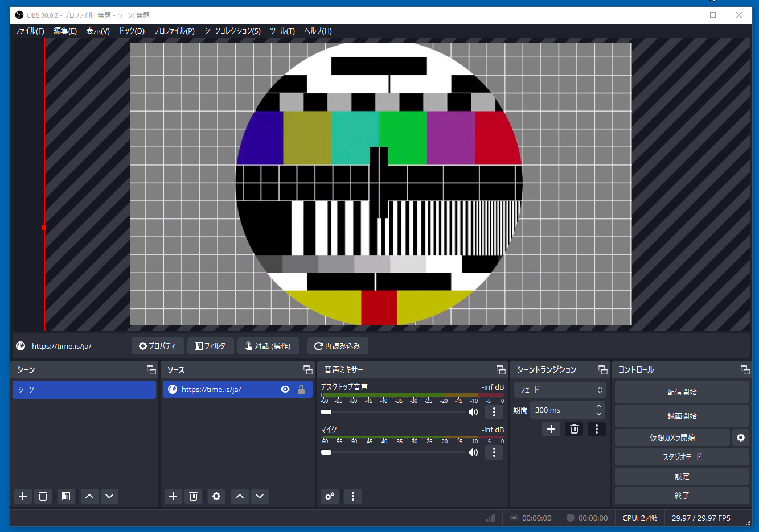Unlock the https://time.is/ja/ source
Viewport: 759px width, 532px height.
(x=301, y=389)
